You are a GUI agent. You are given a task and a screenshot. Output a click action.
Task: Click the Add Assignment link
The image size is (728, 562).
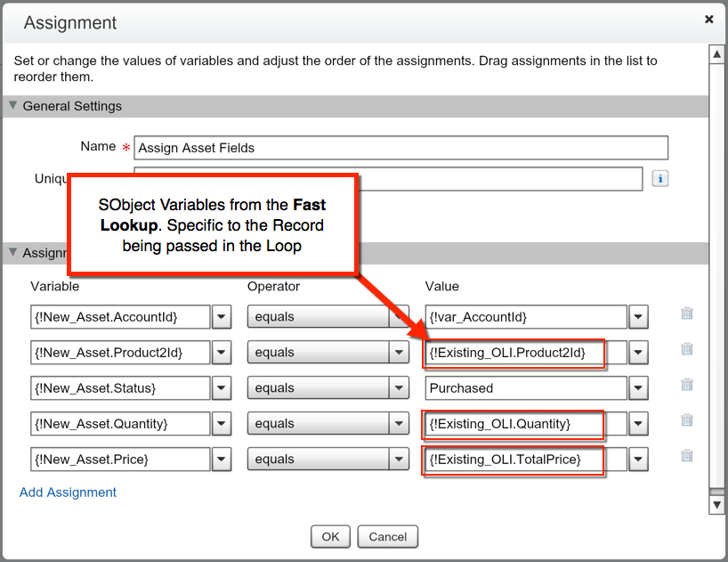click(68, 493)
